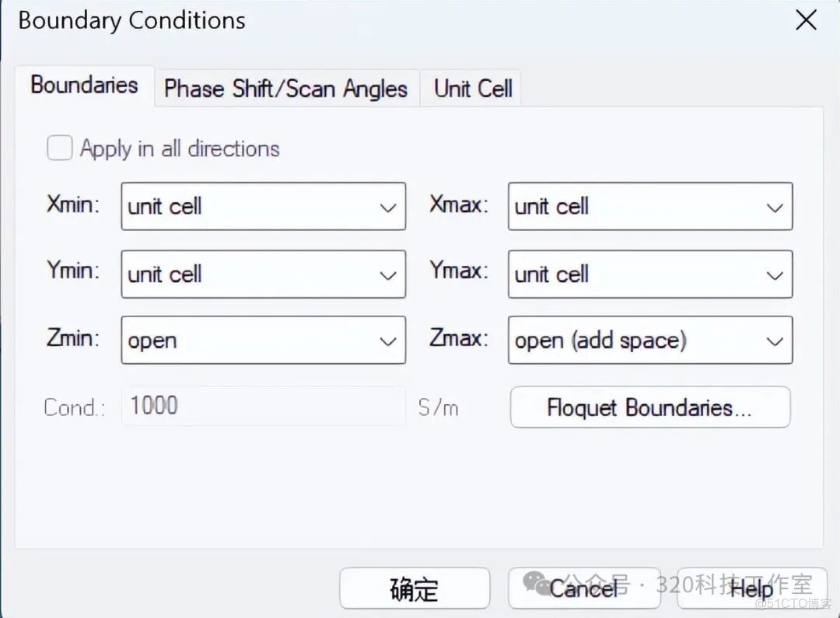Click the Cond. conductivity input field
Image resolution: width=840 pixels, height=618 pixels.
tap(263, 406)
